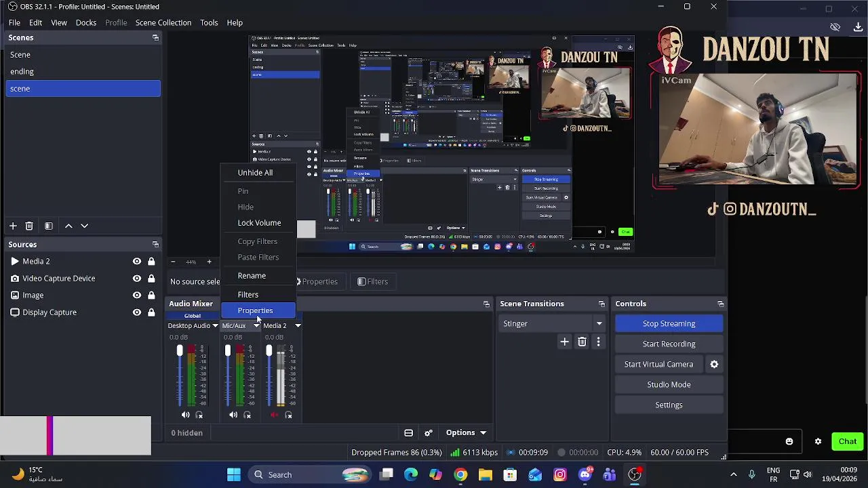Open the Scene Collection menu

163,23
